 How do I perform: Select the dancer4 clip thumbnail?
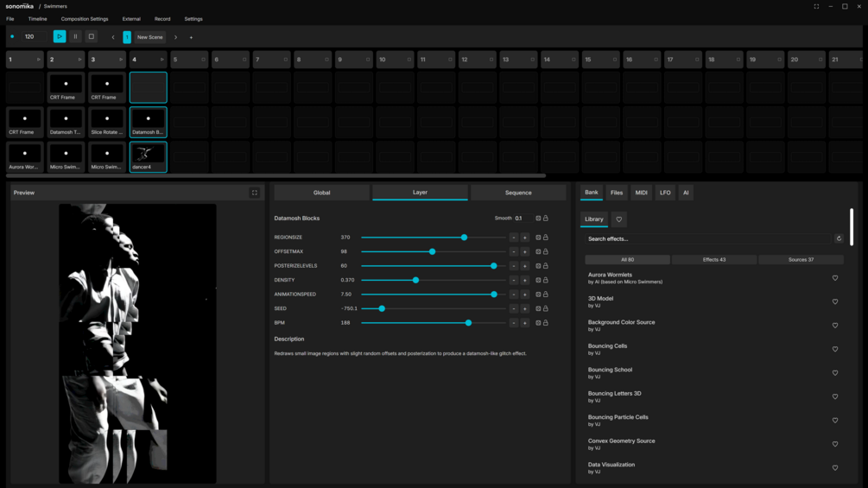click(x=148, y=156)
